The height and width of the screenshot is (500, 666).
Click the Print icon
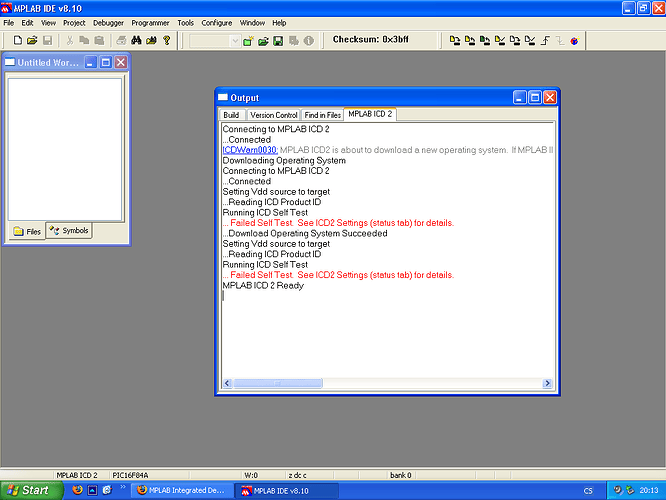[x=121, y=40]
